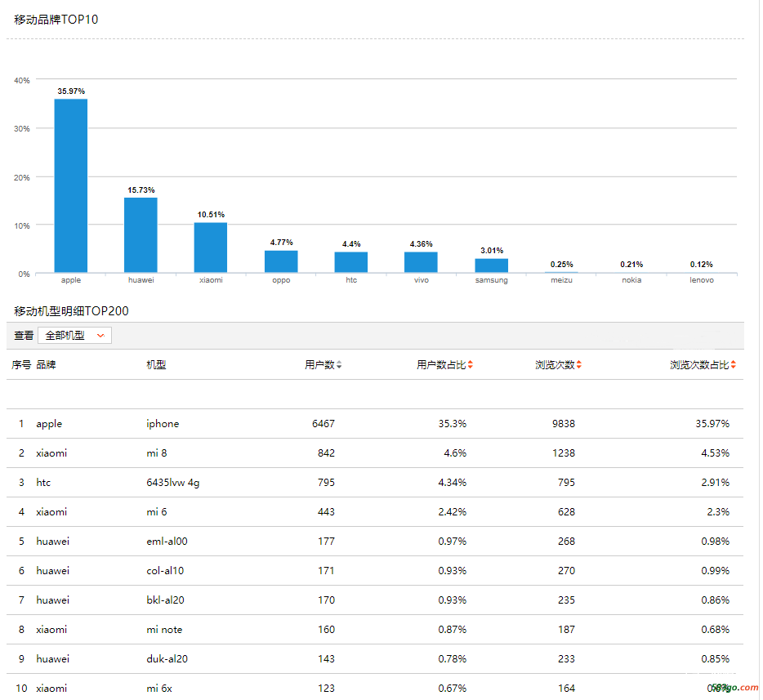This screenshot has height=700, width=763.
Task: Click the 4.77% label above oppo bar
Action: [281, 243]
